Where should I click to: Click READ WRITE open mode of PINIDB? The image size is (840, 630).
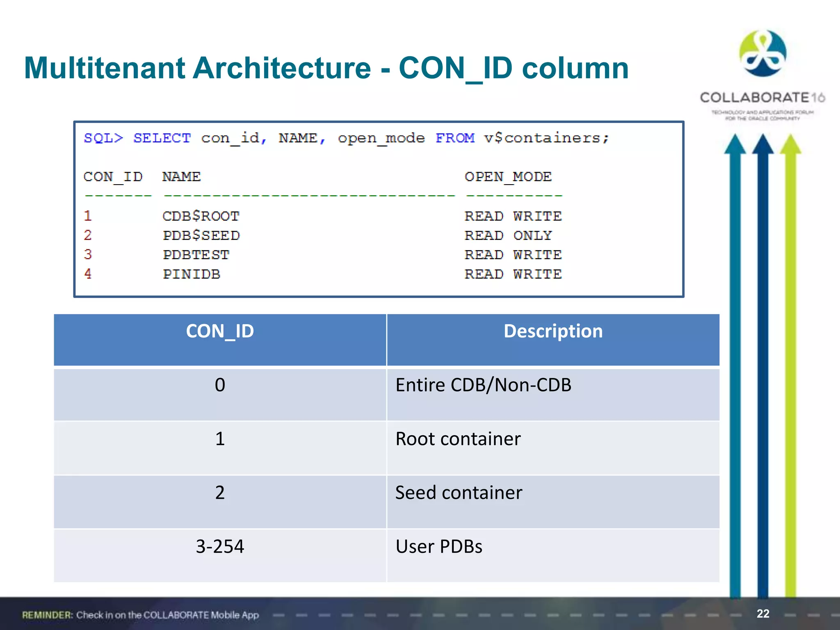[513, 274]
